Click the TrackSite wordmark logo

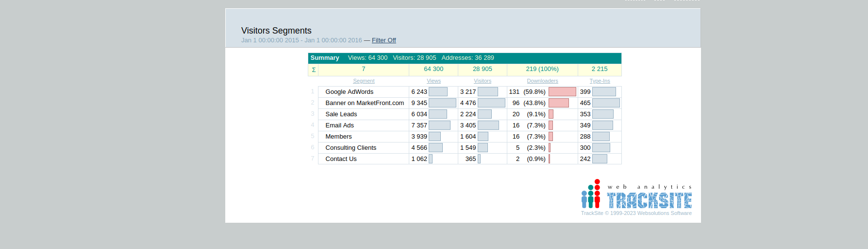(649, 200)
